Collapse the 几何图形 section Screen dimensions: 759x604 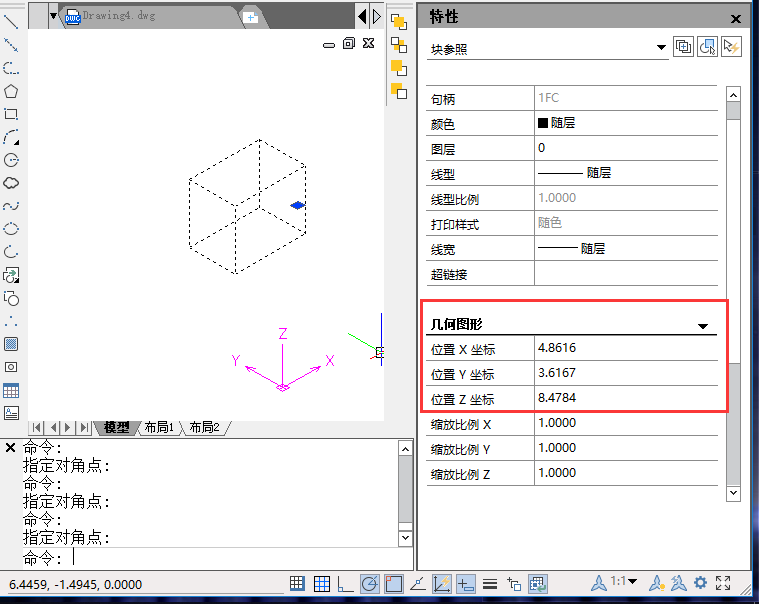(703, 326)
